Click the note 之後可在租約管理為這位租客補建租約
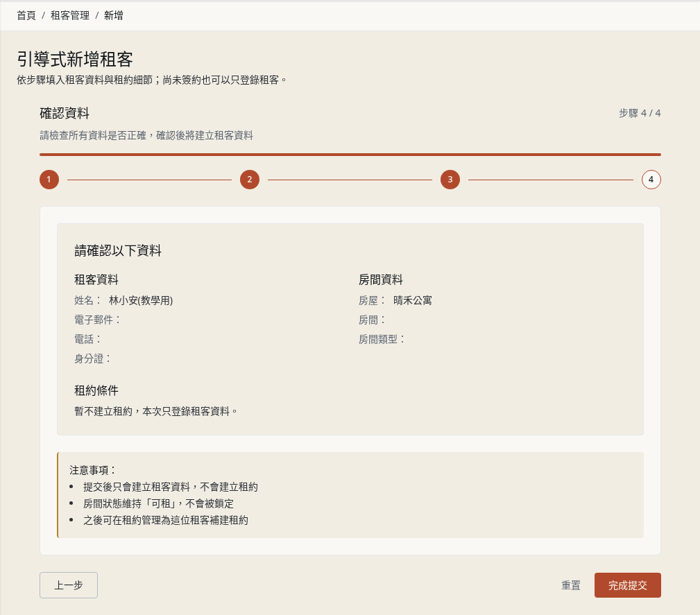 point(166,520)
